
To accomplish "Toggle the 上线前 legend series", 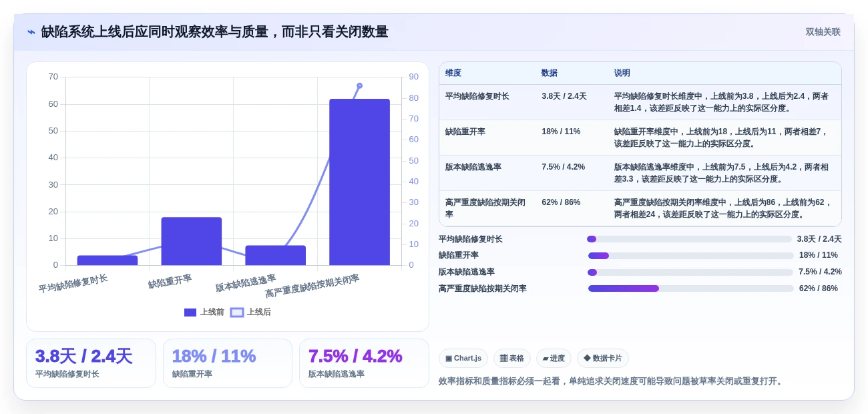I will [204, 312].
